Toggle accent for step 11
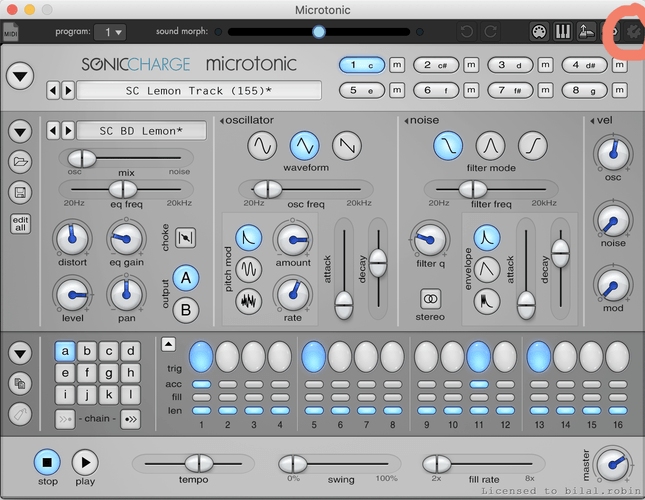This screenshot has height=500, width=645. [x=479, y=384]
